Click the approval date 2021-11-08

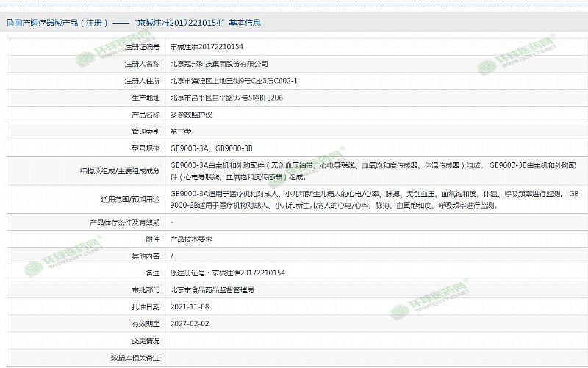[190, 306]
